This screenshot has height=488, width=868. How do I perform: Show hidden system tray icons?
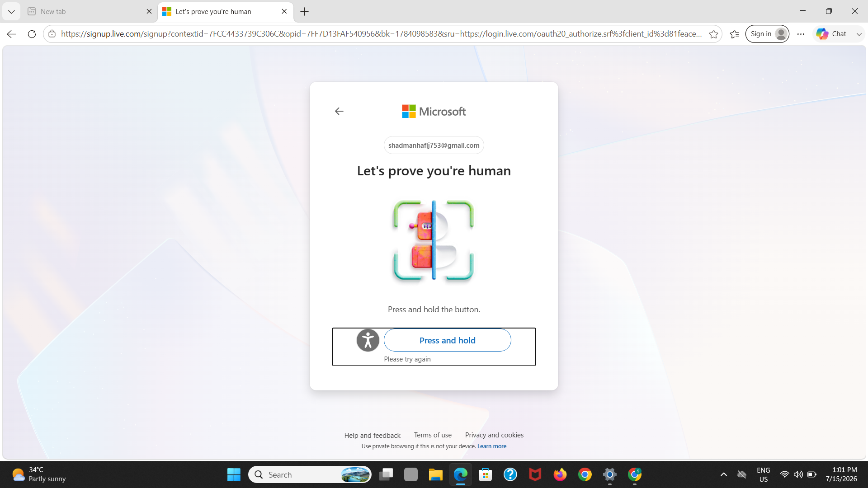(724, 474)
